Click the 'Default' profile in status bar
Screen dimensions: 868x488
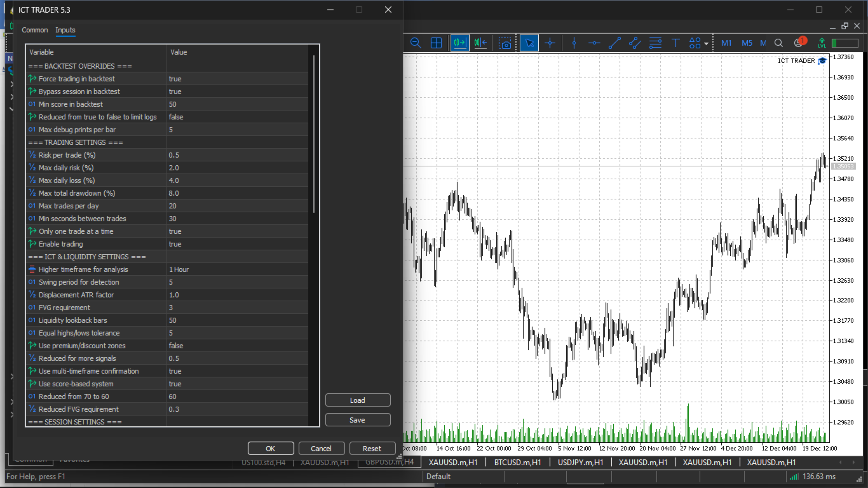(x=438, y=477)
